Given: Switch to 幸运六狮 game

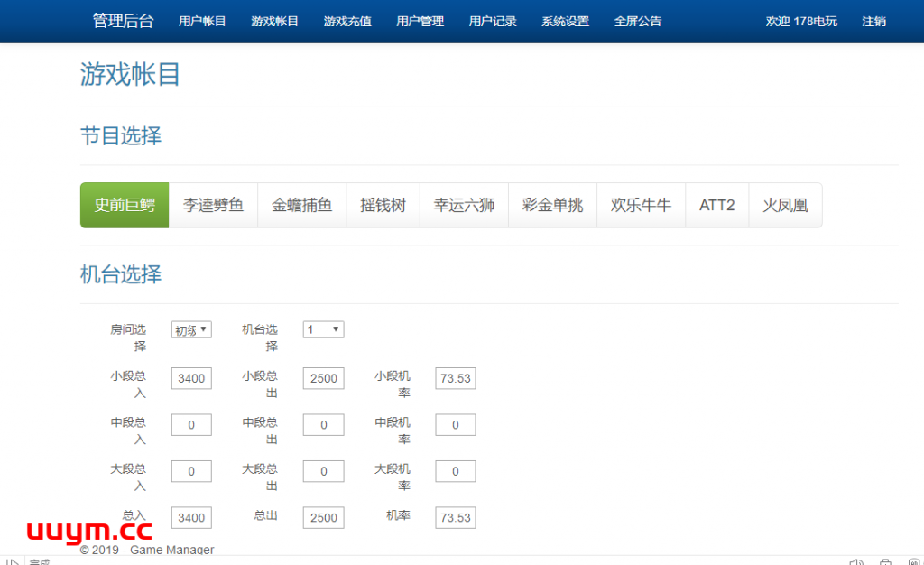Looking at the screenshot, I should click(464, 206).
